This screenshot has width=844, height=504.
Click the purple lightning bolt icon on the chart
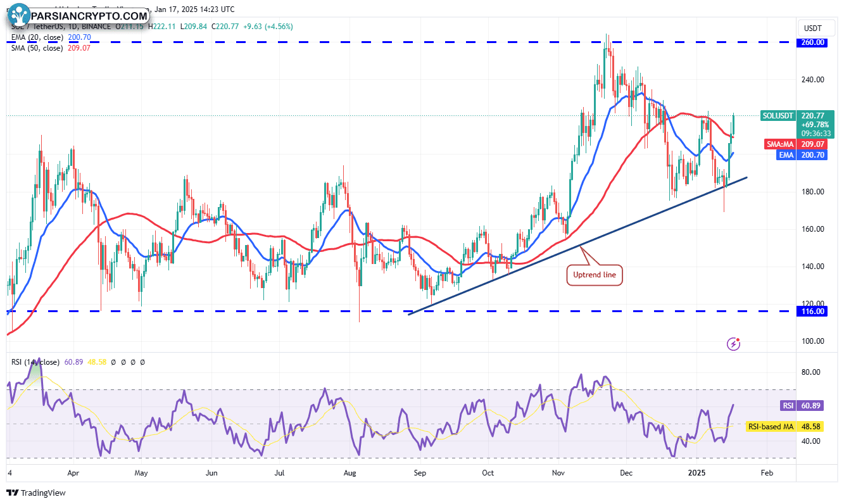point(734,344)
